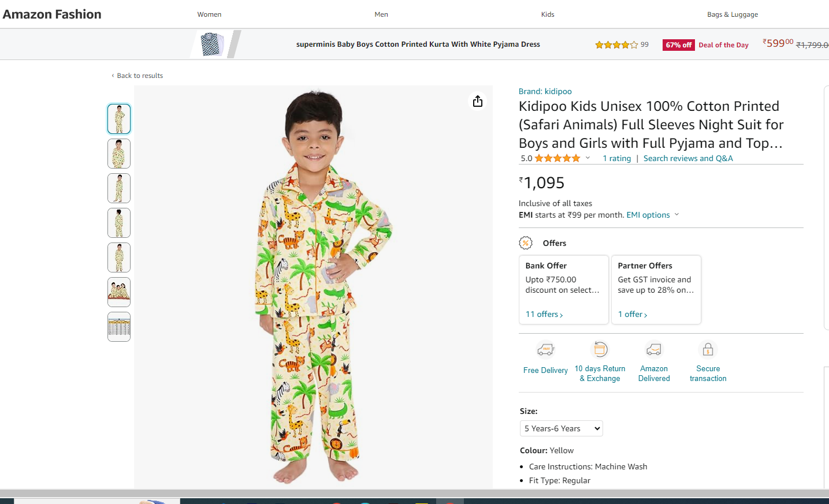The height and width of the screenshot is (504, 829).
Task: Open Search reviews and Q&A link
Action: [688, 158]
